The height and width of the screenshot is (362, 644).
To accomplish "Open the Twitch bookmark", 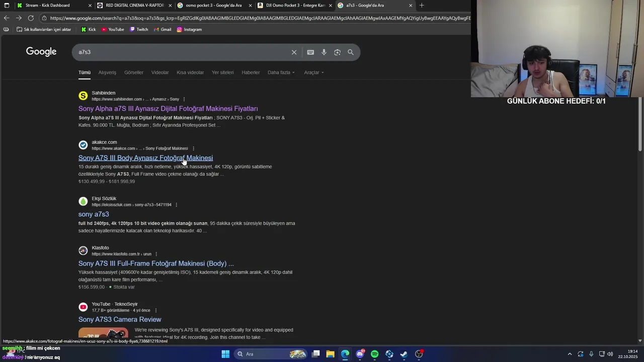I will 139,29.
